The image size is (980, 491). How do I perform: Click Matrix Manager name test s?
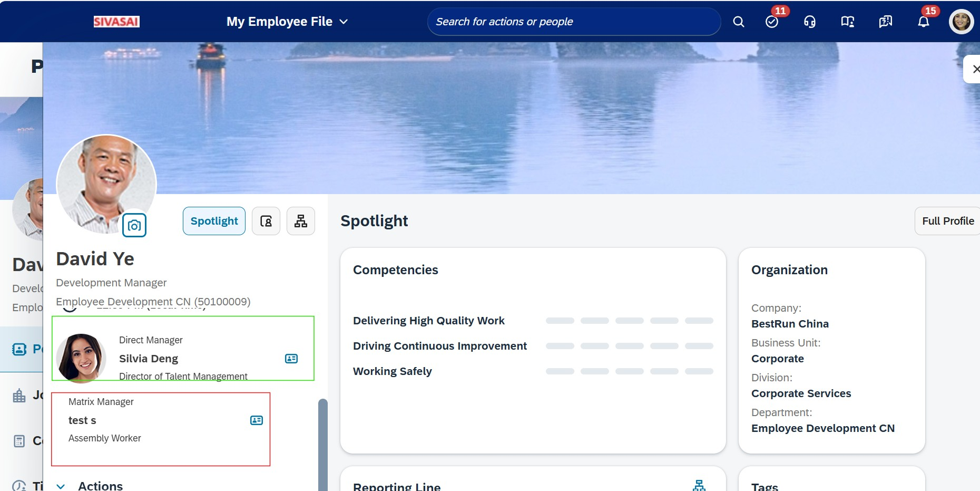(x=82, y=420)
